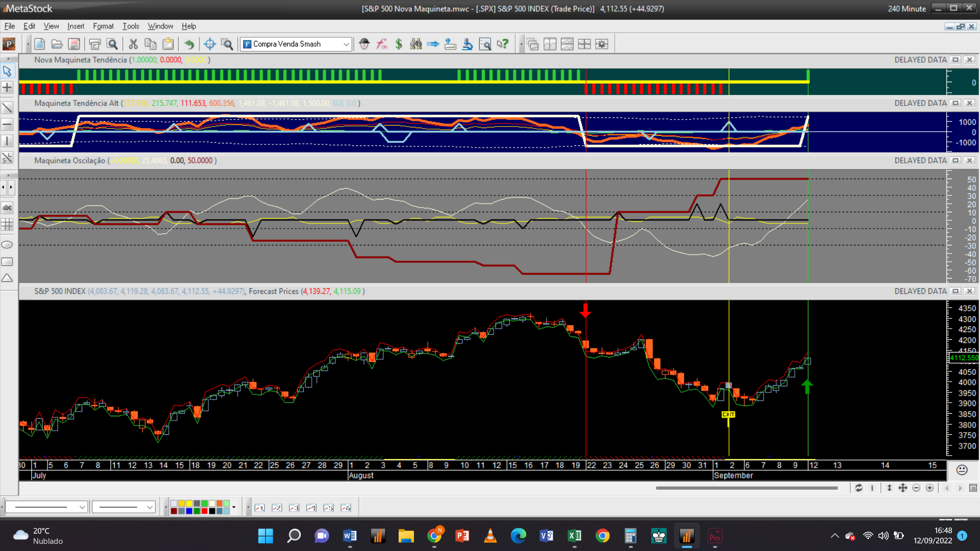Click the zoom in chart button
This screenshot has height=551, width=980.
click(x=929, y=488)
